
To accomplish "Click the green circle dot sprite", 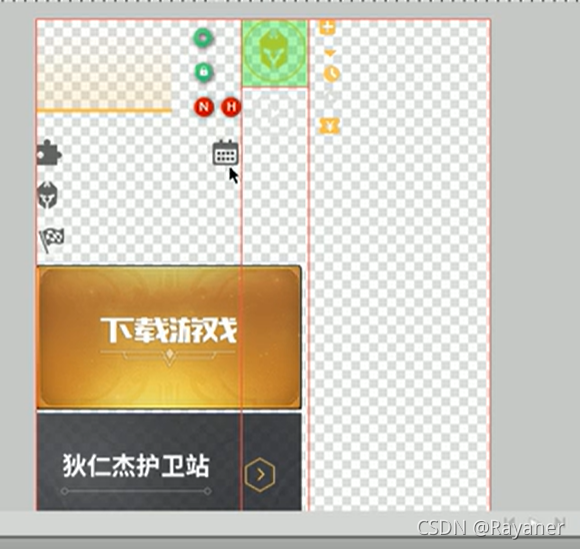I will coord(203,38).
